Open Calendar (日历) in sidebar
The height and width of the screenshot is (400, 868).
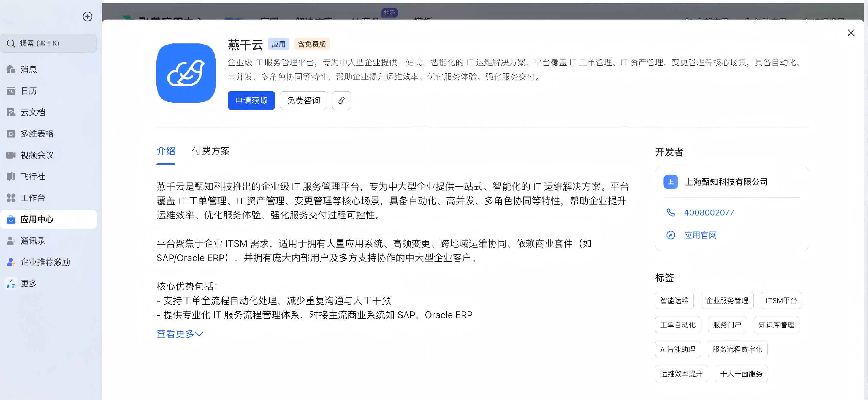[28, 91]
